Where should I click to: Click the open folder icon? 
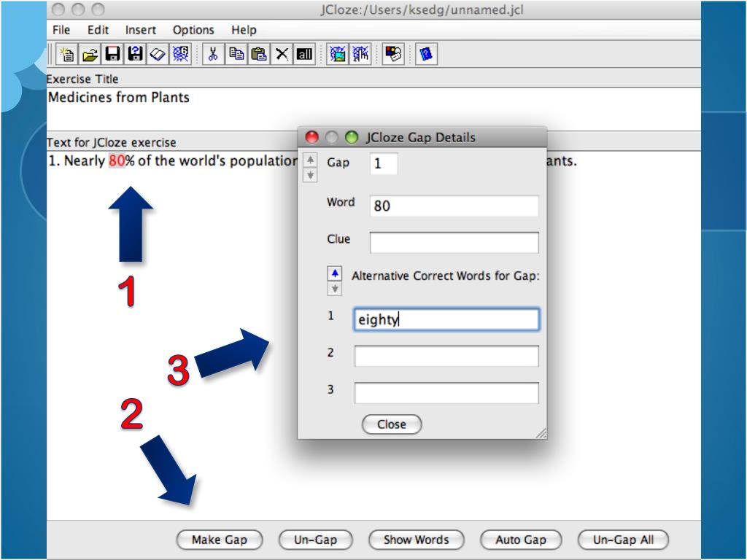(x=90, y=54)
